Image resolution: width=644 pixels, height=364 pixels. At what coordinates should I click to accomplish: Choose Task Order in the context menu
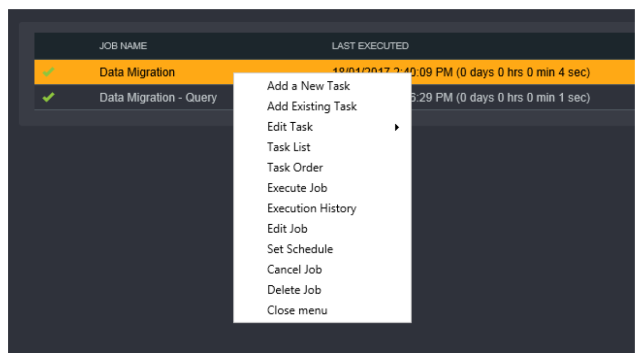tap(295, 167)
